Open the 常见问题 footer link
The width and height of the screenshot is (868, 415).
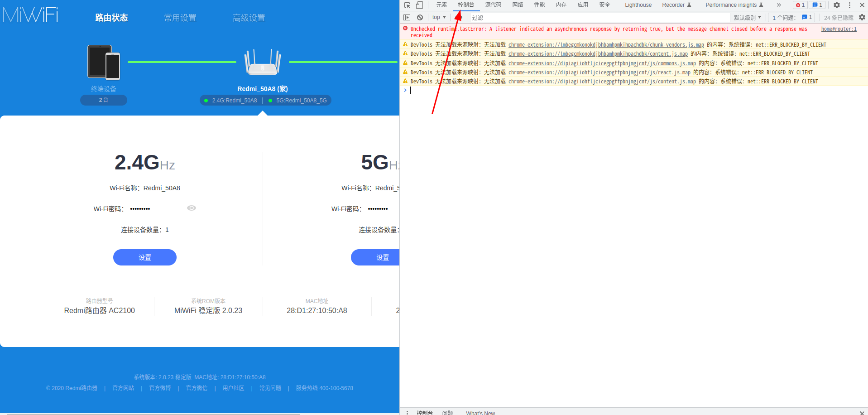point(270,388)
